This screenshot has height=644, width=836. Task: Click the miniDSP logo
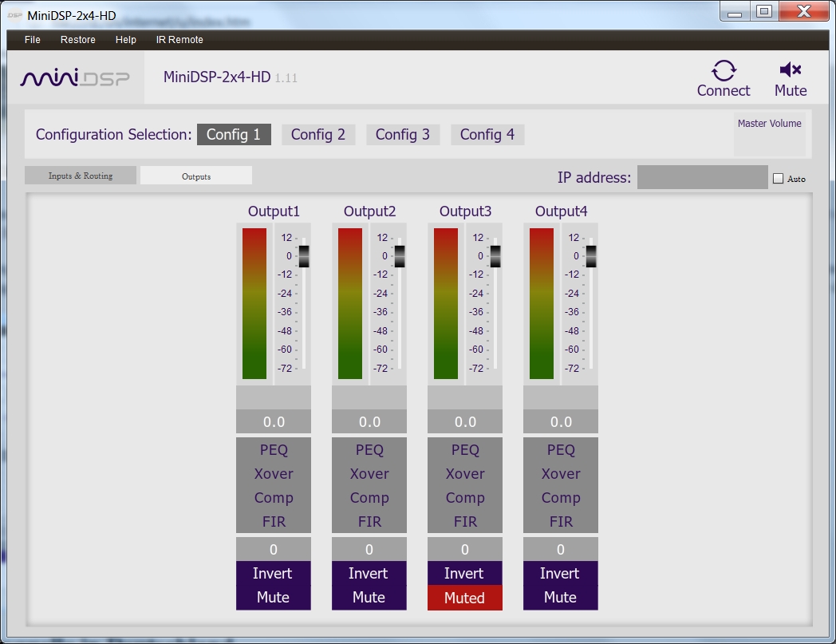click(x=75, y=78)
